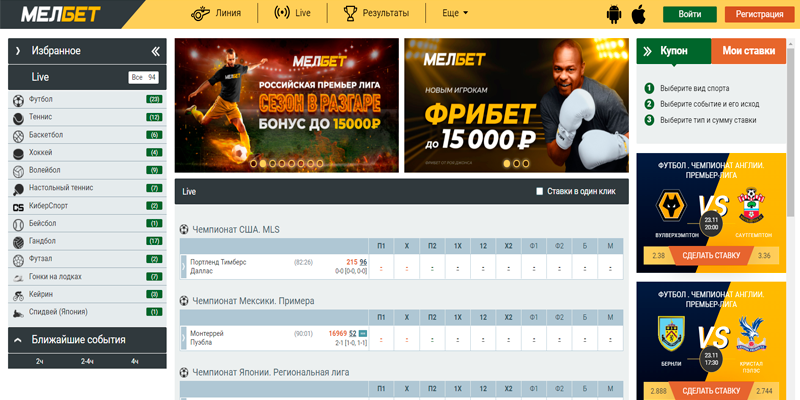Click the Регистрация button

(760, 14)
